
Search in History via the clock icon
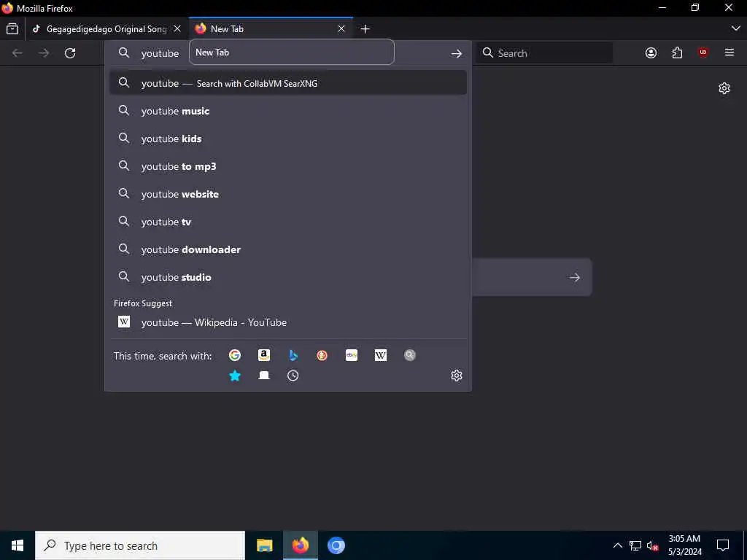293,376
